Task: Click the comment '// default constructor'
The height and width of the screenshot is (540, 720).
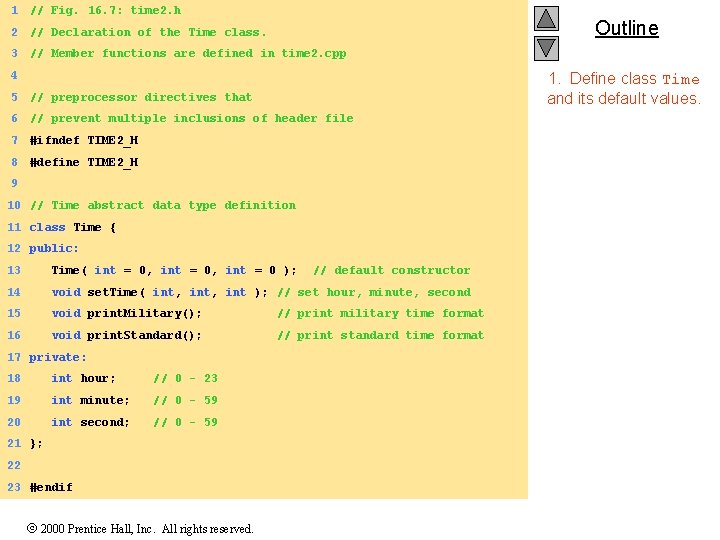Action: (x=392, y=270)
